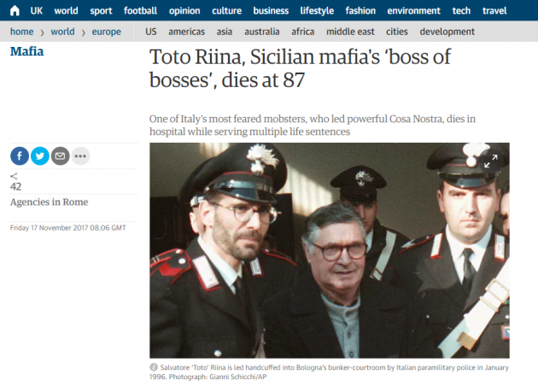Click the share count icon
The height and width of the screenshot is (392, 538).
(x=14, y=177)
